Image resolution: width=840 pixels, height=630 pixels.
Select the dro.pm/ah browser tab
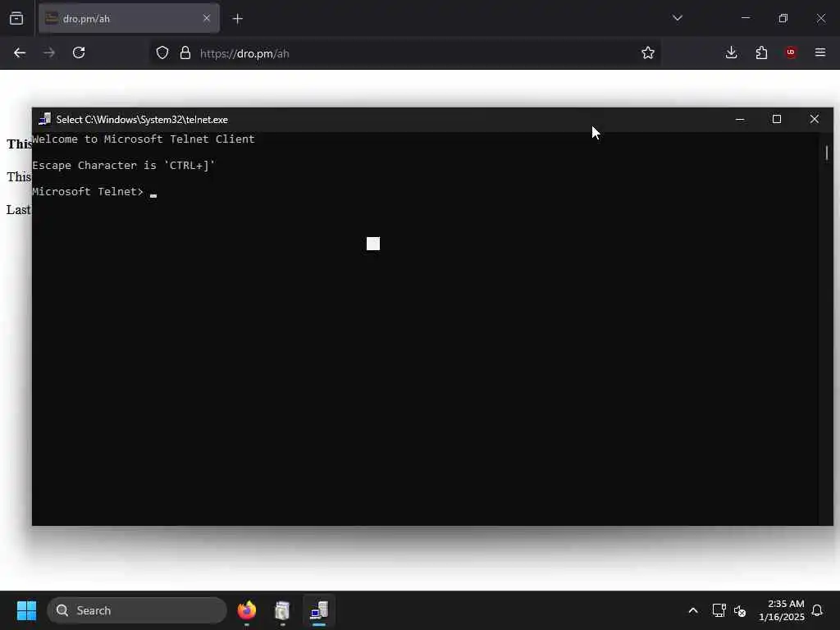tap(129, 19)
